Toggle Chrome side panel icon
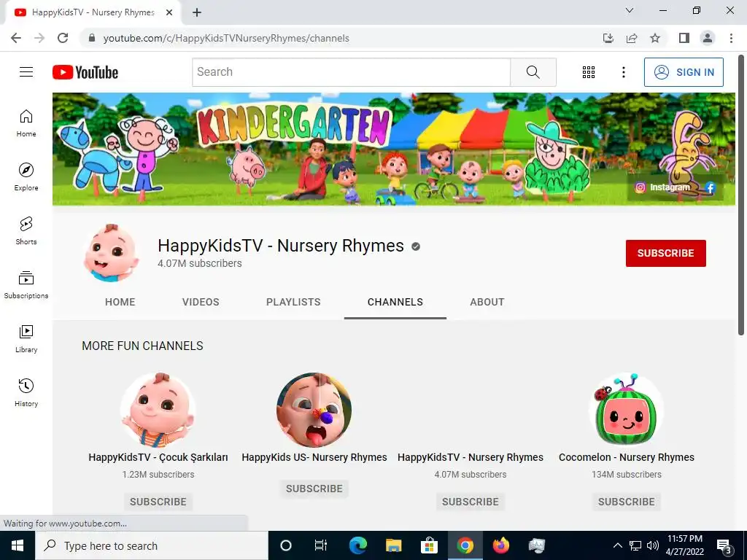The width and height of the screenshot is (747, 560). click(684, 38)
